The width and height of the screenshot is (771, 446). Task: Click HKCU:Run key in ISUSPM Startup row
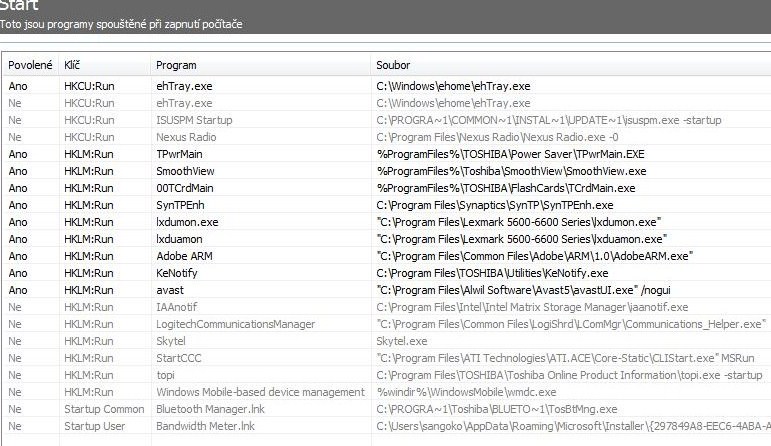(89, 120)
